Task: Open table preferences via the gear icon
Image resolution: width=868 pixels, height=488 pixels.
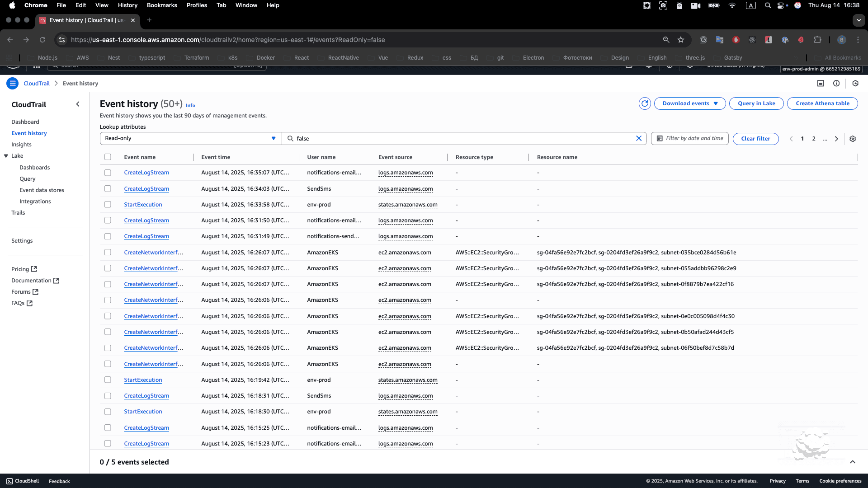Action: [x=853, y=139]
